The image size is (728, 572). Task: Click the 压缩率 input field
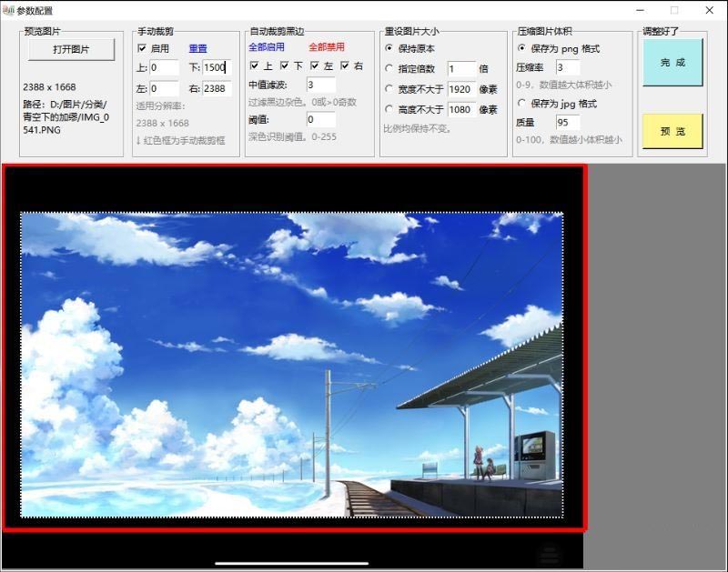coord(567,67)
